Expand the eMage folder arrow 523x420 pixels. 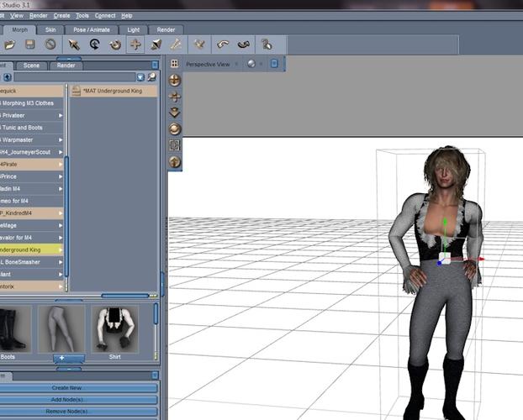click(61, 225)
